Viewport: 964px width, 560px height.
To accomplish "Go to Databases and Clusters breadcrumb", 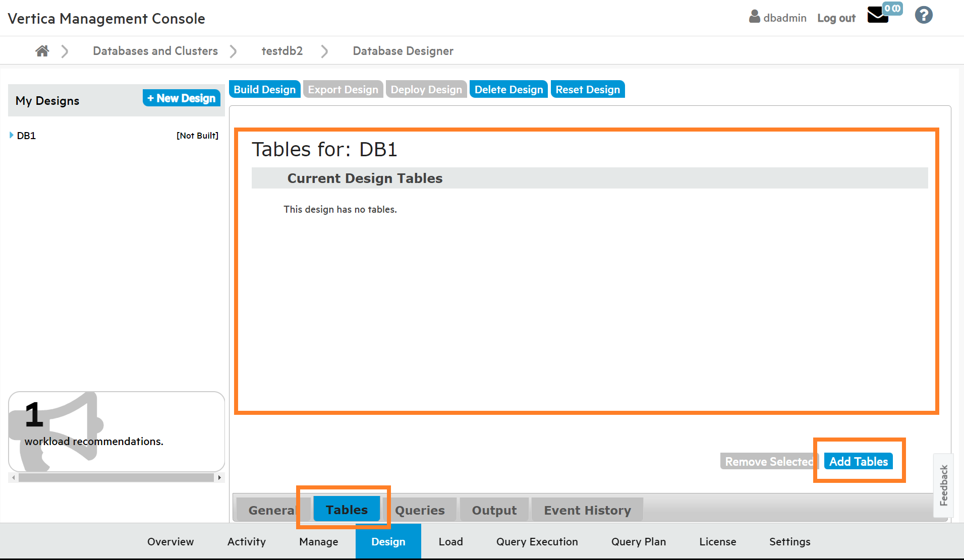I will point(155,51).
